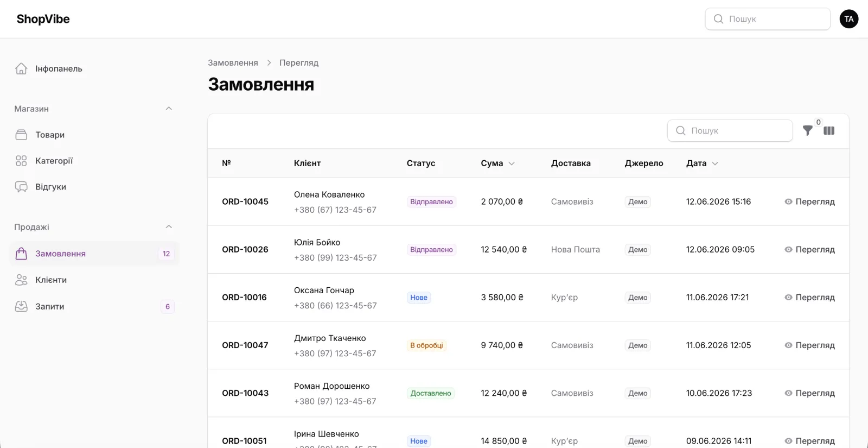
Task: Click the В обробці status badge
Action: [x=426, y=345]
